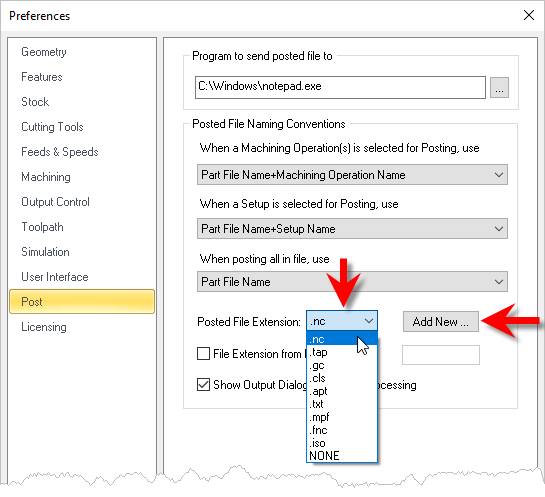Open the Geometry preferences section

(x=44, y=52)
